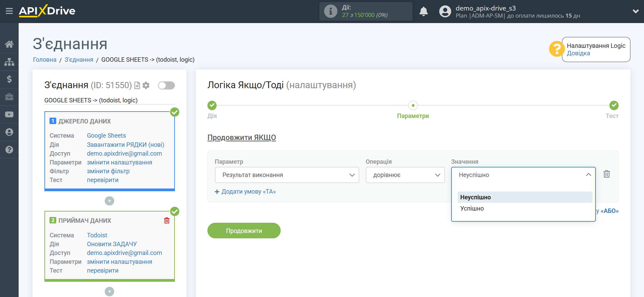Viewport: 644px width, 297px height.
Task: Open the notifications bell
Action: pos(423,12)
